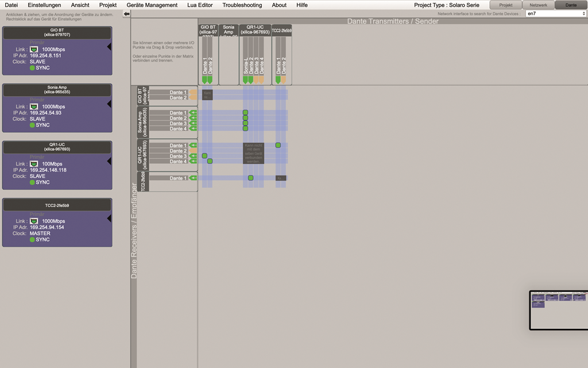Open the Lua Editor menu

pyautogui.click(x=200, y=5)
